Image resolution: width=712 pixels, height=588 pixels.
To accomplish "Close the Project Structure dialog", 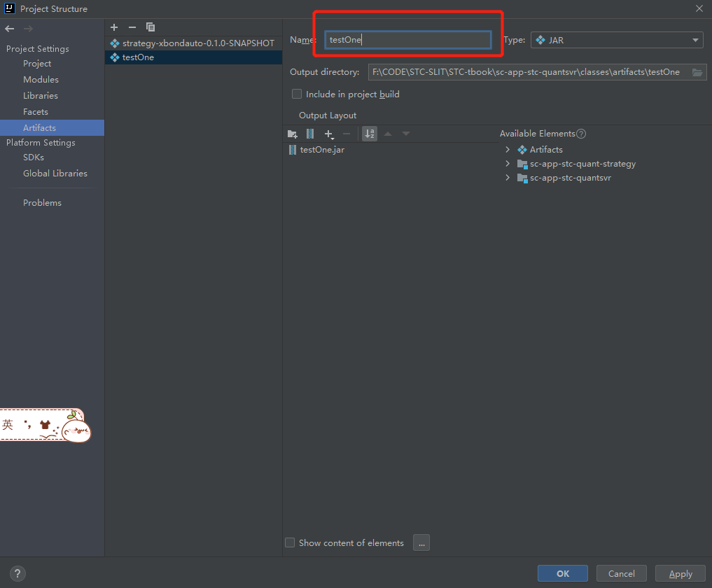I will click(x=699, y=8).
